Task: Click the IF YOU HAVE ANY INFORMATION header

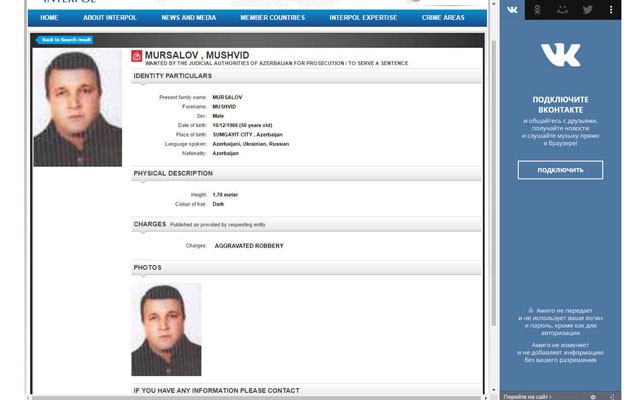Action: tap(306, 390)
